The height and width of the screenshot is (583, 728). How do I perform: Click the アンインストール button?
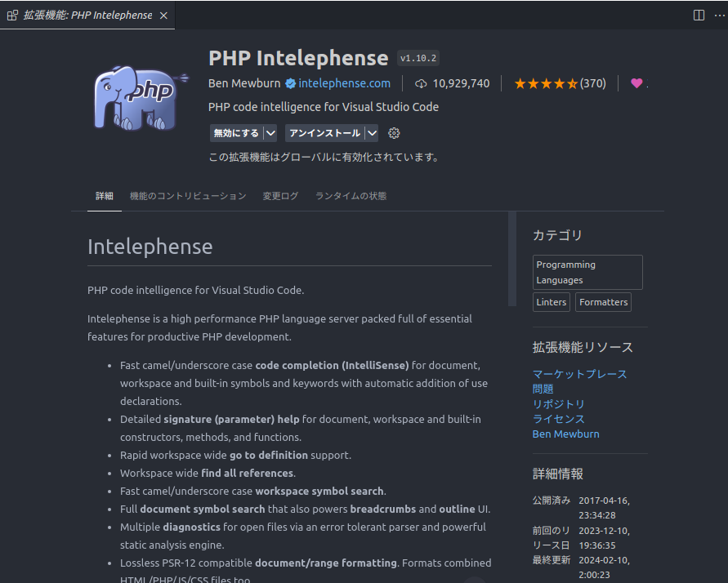325,133
